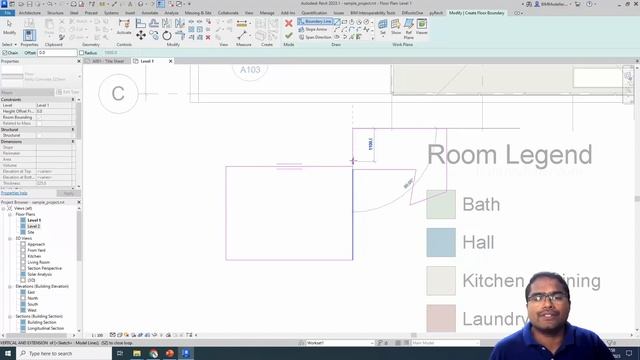
Task: Collapse the Structural section
Action: [73, 129]
